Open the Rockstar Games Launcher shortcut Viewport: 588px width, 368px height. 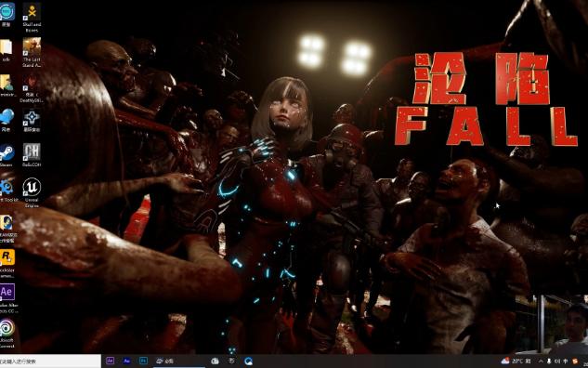7,263
